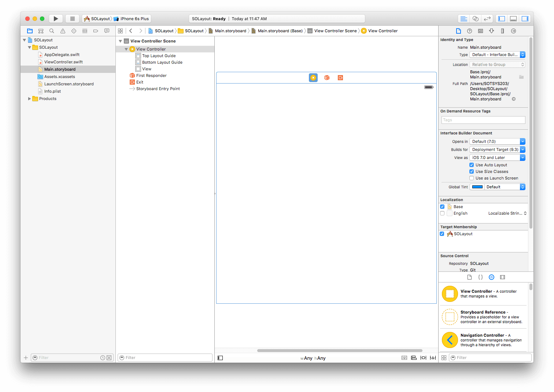This screenshot has width=554, height=392.
Task: Switch to the Assistant editor
Action: (x=476, y=19)
